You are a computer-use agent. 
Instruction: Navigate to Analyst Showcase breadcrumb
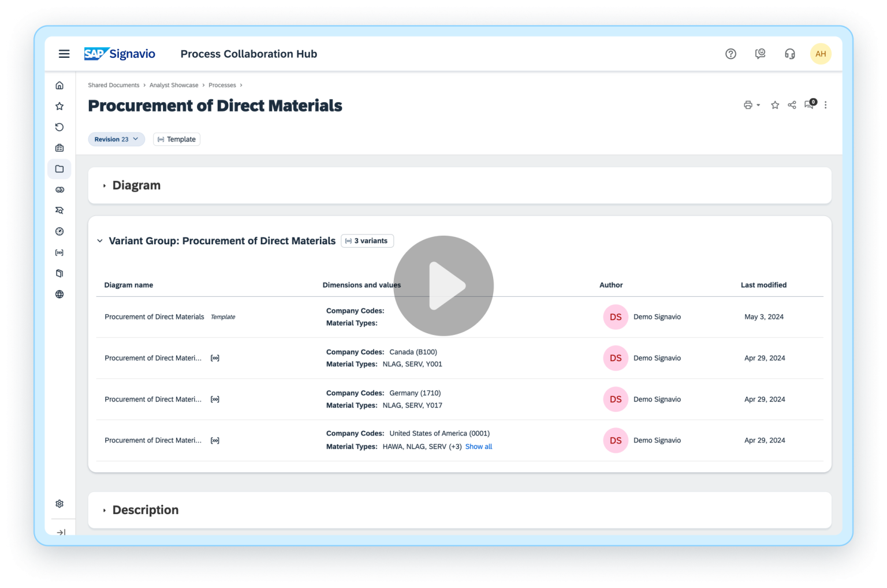(x=174, y=85)
